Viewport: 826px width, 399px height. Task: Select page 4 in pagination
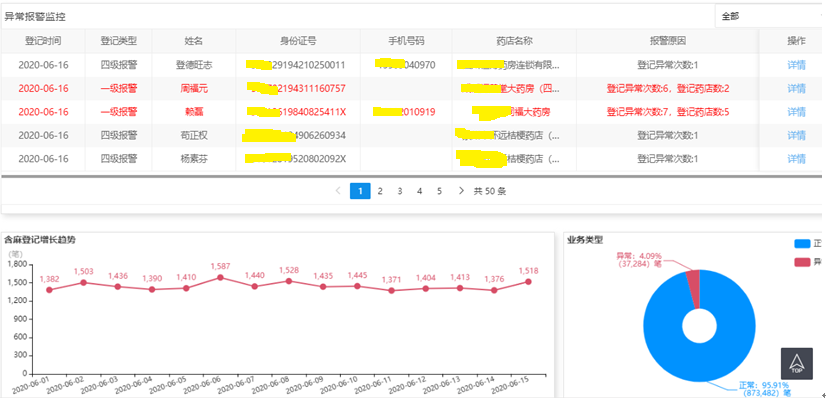[419, 191]
